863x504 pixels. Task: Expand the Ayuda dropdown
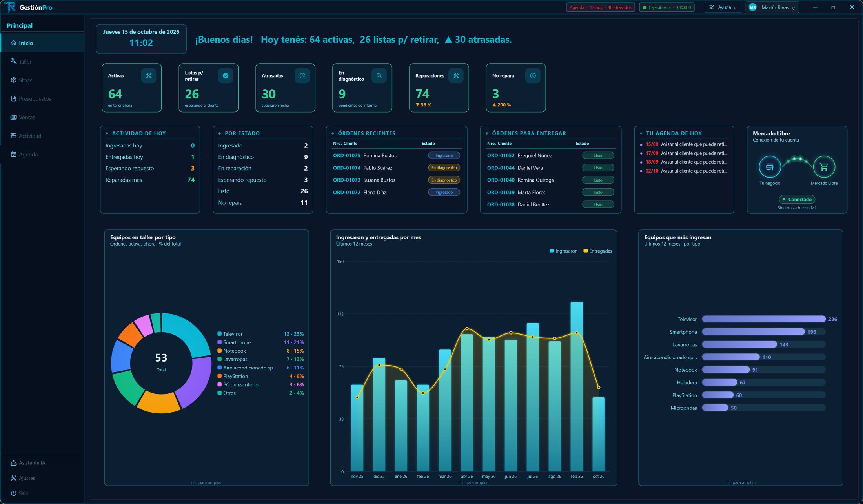(723, 7)
